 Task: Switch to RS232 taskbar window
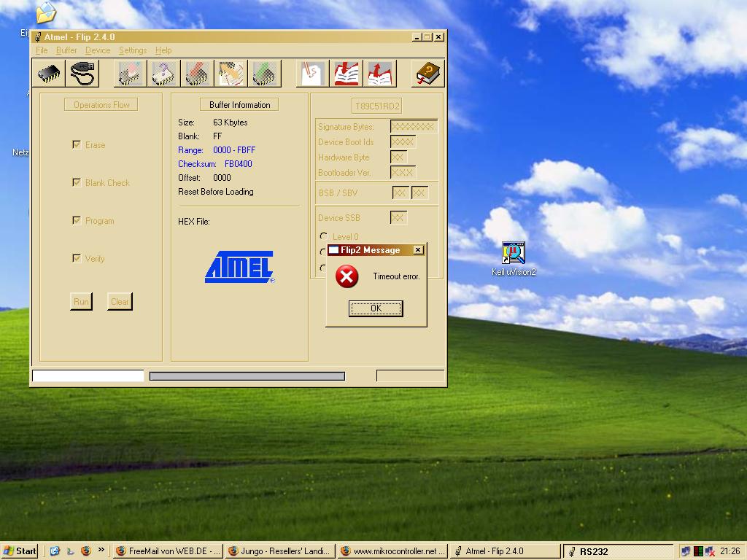[x=618, y=551]
